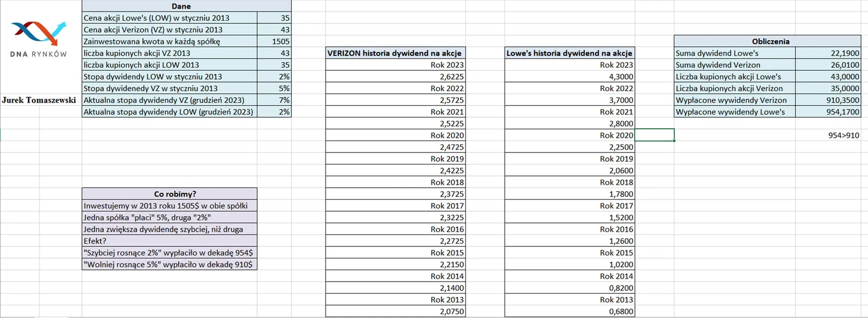
Task: Click "Lowe's historia dywidend na akcje" header
Action: (x=570, y=53)
